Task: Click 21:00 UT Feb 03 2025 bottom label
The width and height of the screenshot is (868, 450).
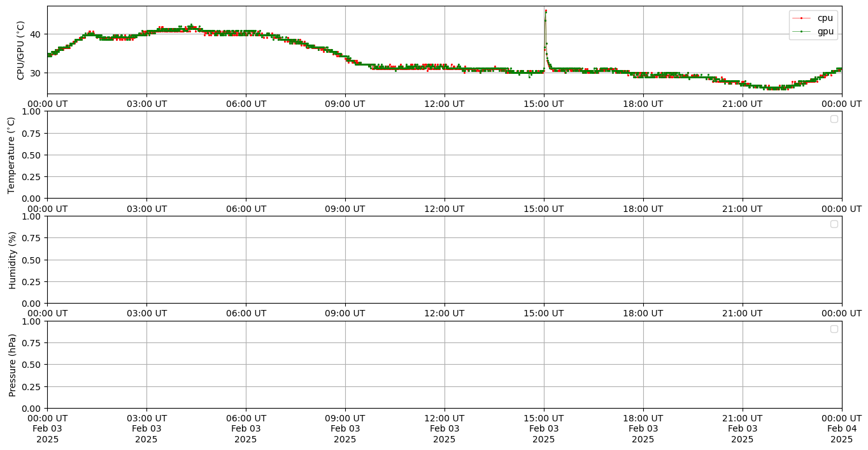Action: coord(743,428)
